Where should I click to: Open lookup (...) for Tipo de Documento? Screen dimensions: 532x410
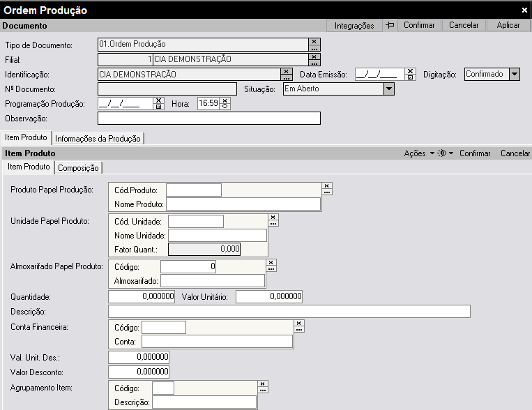314,48
